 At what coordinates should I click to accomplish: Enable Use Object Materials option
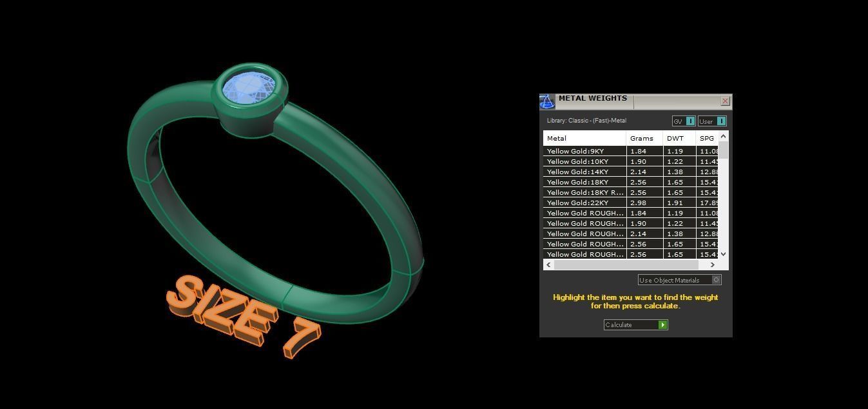tap(680, 280)
